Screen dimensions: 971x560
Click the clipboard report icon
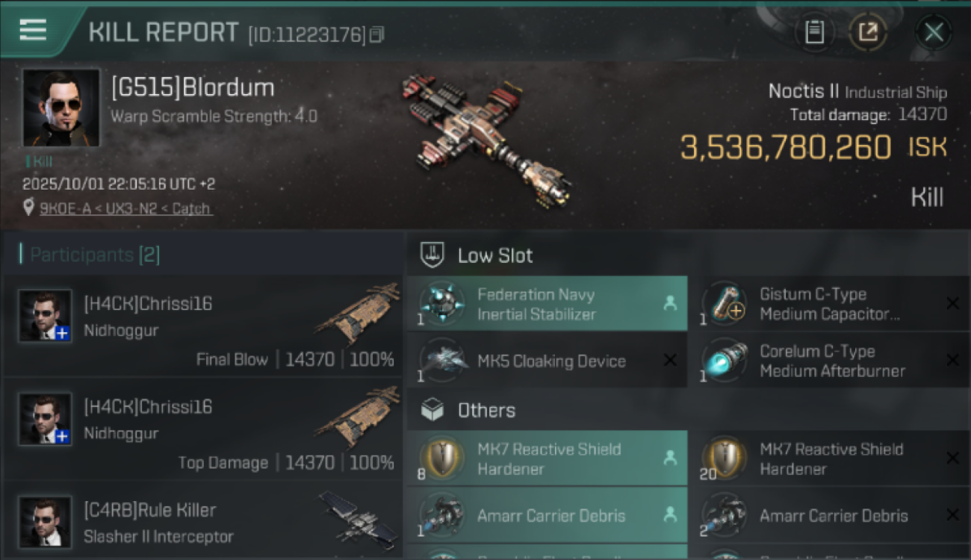pos(814,32)
